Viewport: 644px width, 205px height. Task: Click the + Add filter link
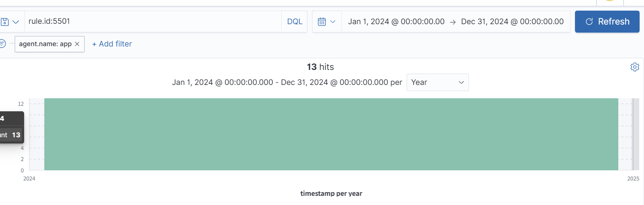pyautogui.click(x=112, y=44)
